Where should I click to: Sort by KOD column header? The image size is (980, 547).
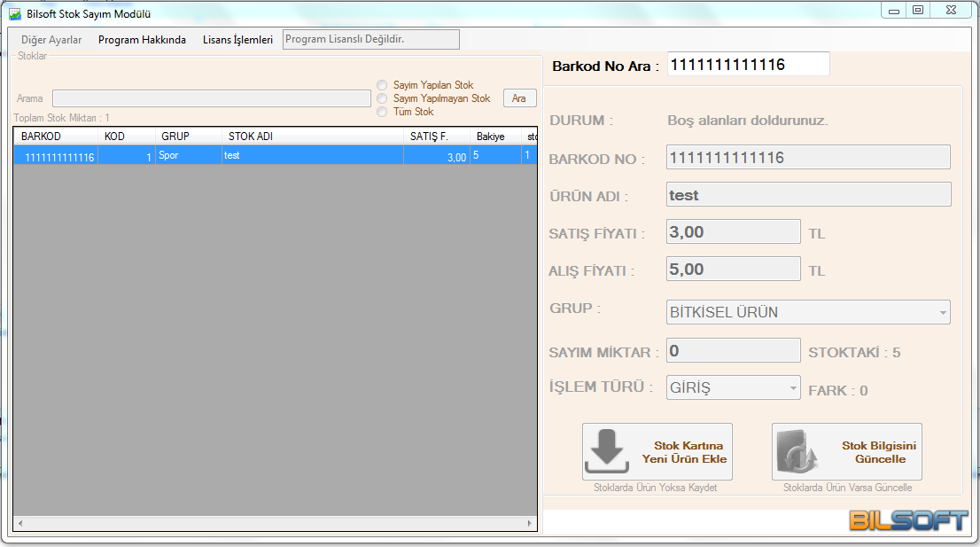(126, 137)
